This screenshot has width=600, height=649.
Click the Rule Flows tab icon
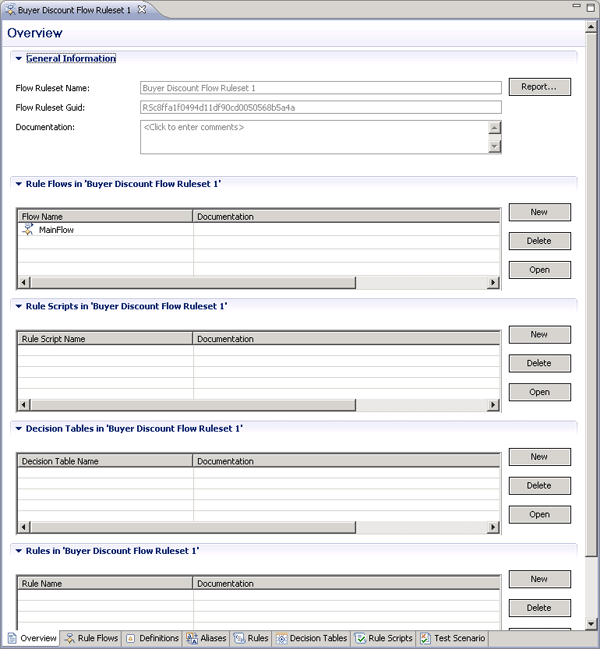70,638
